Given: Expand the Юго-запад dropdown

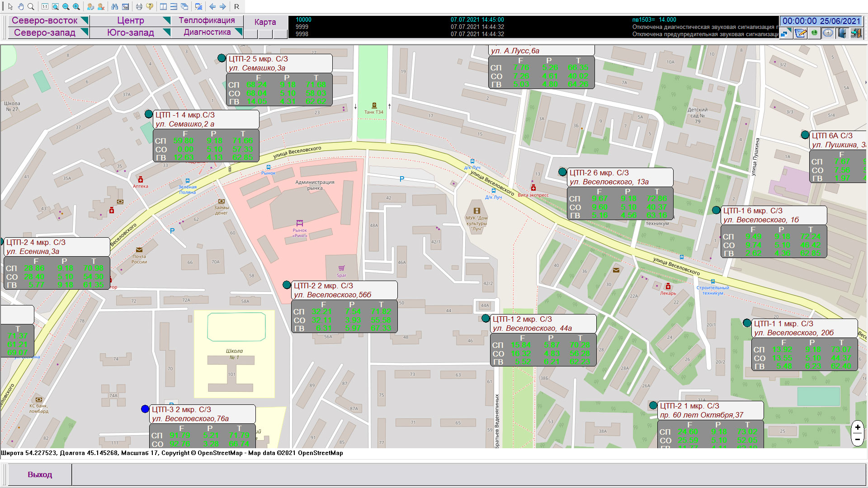Looking at the screenshot, I should tap(167, 32).
